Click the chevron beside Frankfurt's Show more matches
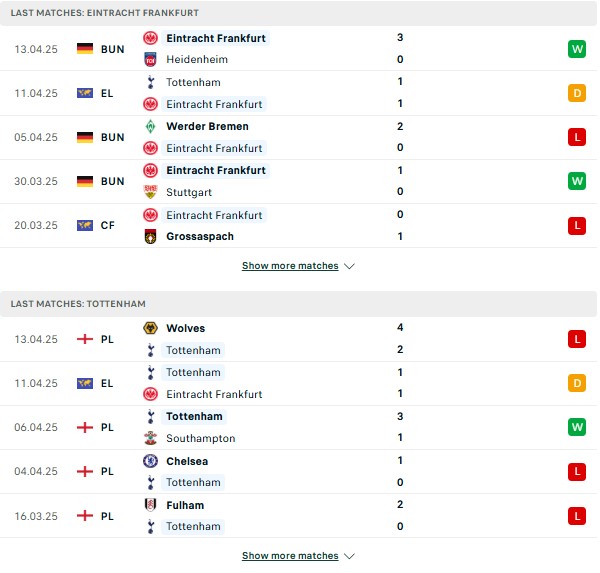The image size is (600, 573). 349,266
